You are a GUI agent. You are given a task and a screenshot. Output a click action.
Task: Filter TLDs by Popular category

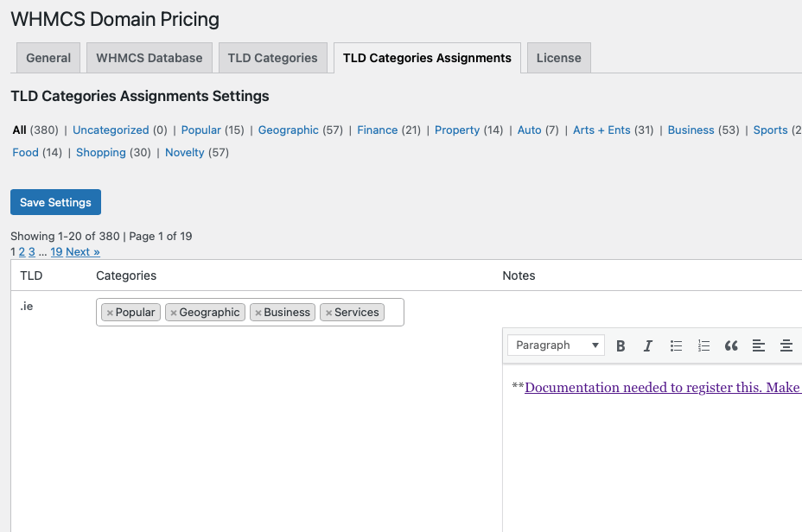(201, 130)
